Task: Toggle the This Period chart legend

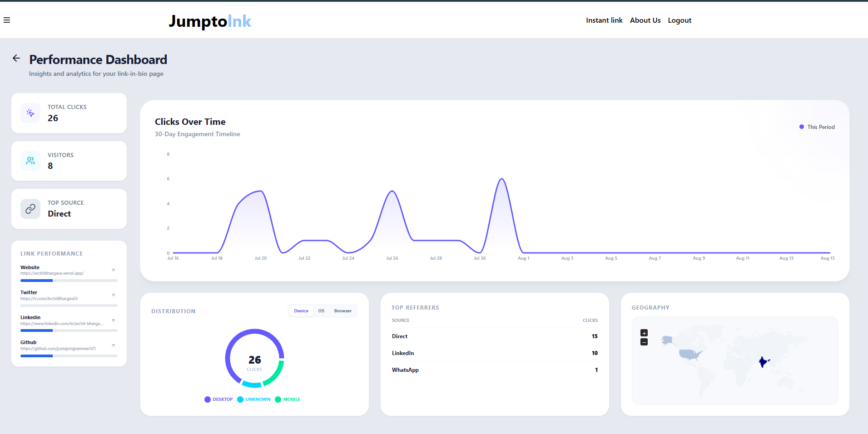Action: (x=817, y=127)
